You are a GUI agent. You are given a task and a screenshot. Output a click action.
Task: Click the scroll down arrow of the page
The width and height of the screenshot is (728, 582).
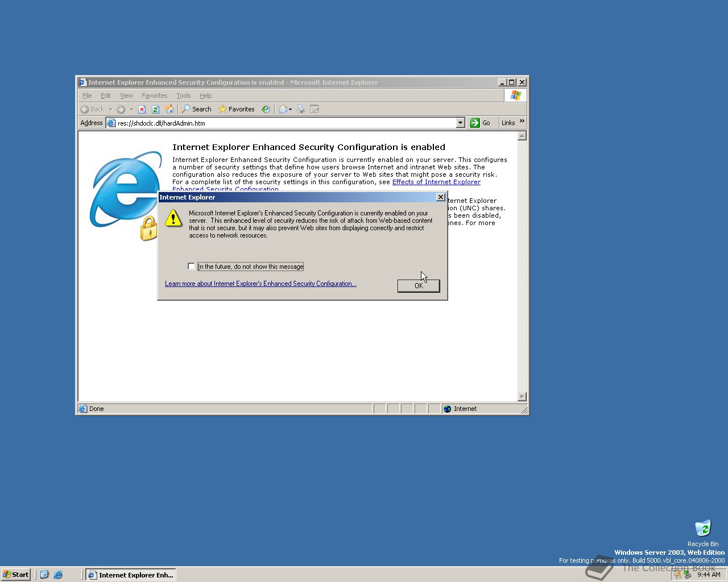[522, 397]
